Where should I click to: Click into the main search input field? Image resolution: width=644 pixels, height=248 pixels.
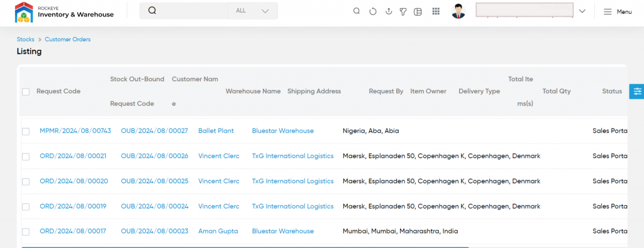(x=193, y=11)
